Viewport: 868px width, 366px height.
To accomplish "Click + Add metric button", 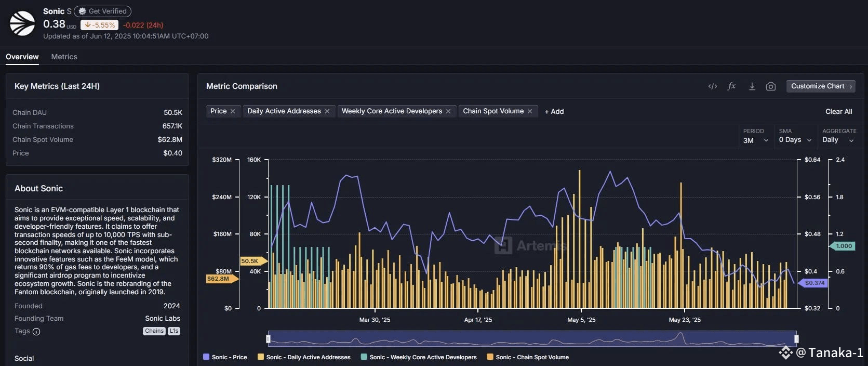I will 554,111.
